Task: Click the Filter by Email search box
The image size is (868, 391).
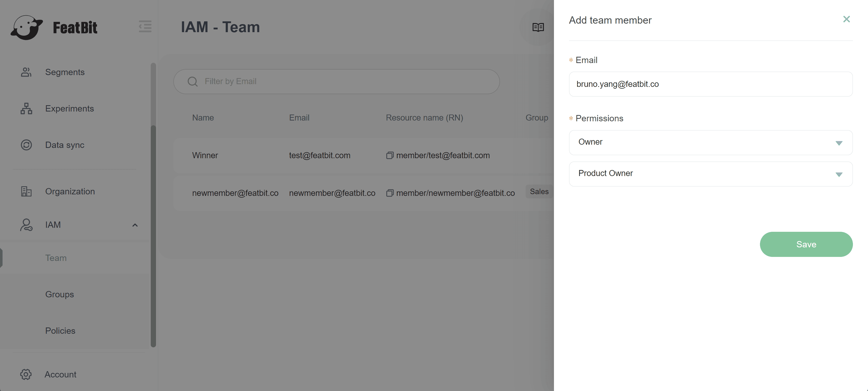Action: pos(337,82)
